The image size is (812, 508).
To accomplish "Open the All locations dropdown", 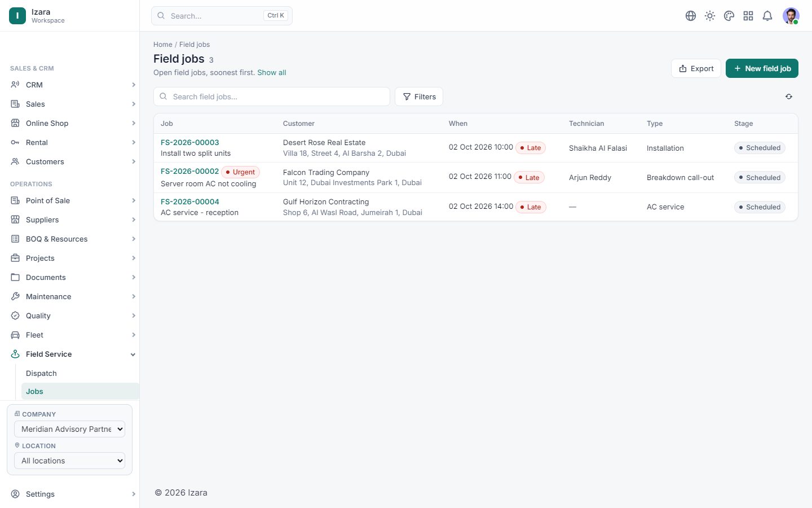I will click(x=69, y=461).
